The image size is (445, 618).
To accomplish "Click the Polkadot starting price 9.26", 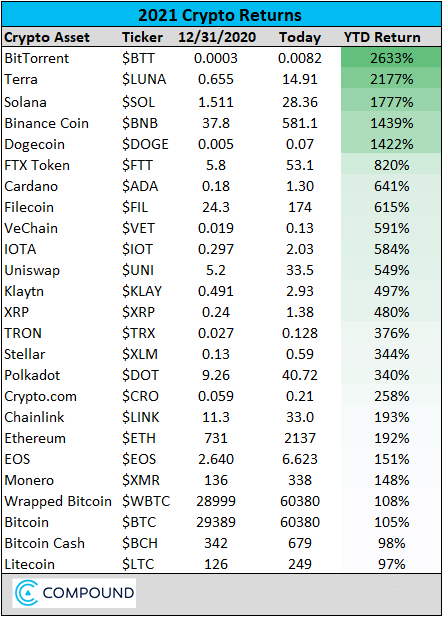I will [216, 375].
